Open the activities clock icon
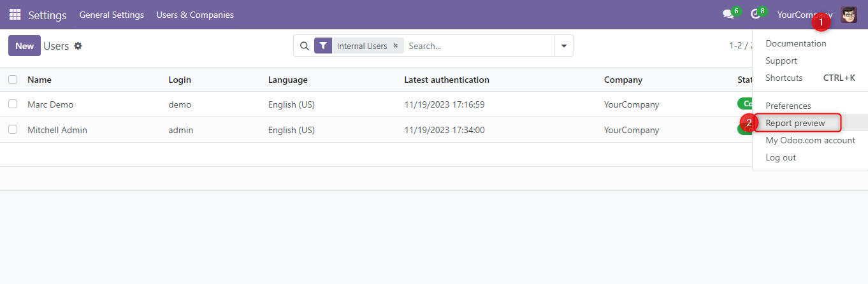The width and height of the screenshot is (868, 284). [x=755, y=15]
